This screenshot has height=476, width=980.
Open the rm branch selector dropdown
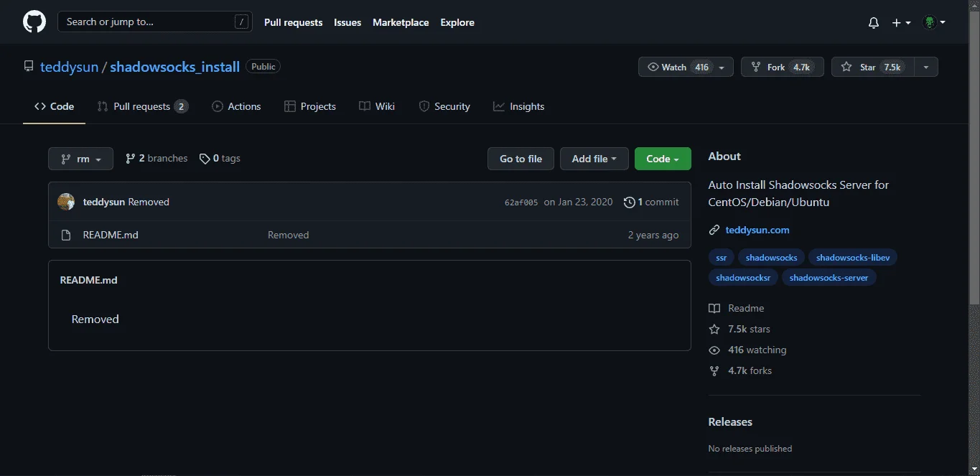pos(80,159)
